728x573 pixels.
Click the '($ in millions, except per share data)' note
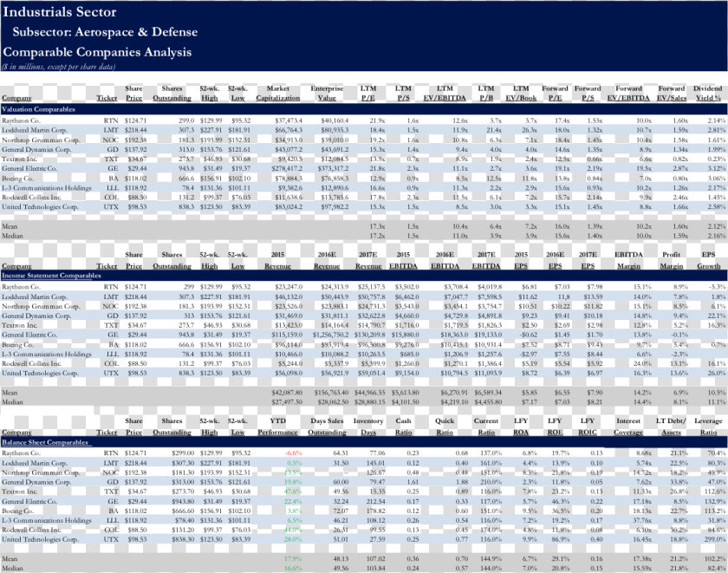pyautogui.click(x=58, y=67)
